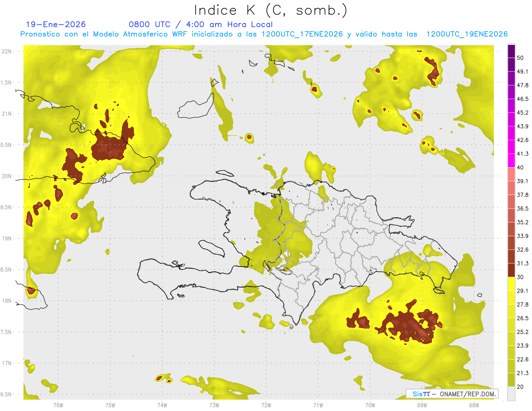
Task: Click the colorbar value "29.1"
Action: [x=523, y=291]
